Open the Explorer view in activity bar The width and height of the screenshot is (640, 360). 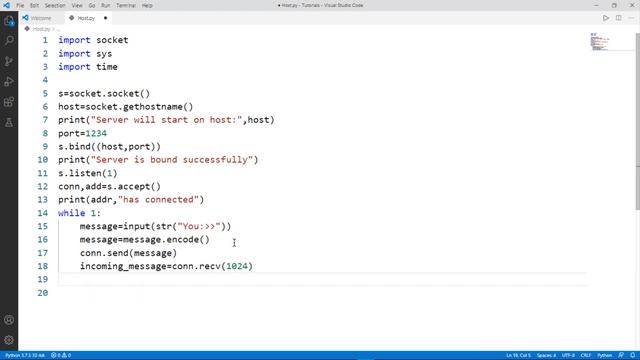9,21
